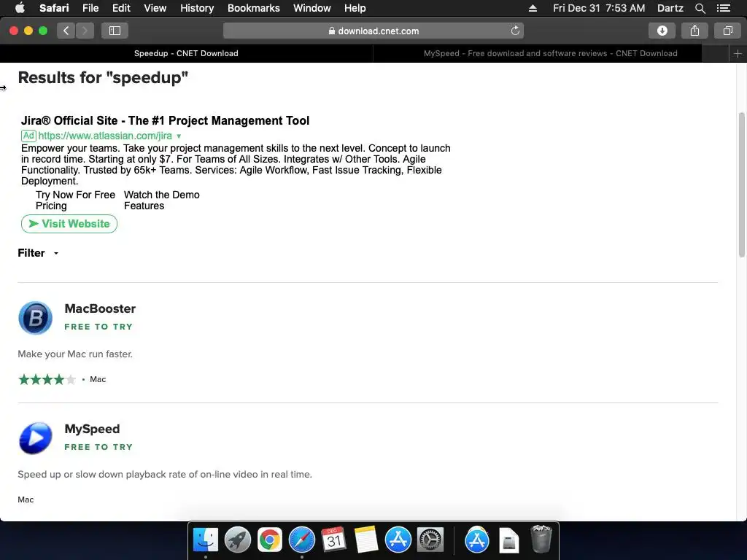Open the document file icon in Dock

point(508,540)
